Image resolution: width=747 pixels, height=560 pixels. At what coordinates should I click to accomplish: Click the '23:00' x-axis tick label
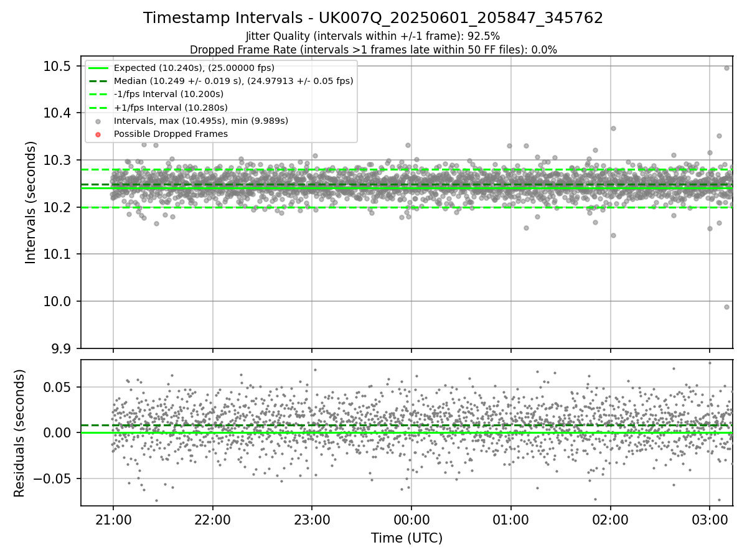tap(312, 520)
